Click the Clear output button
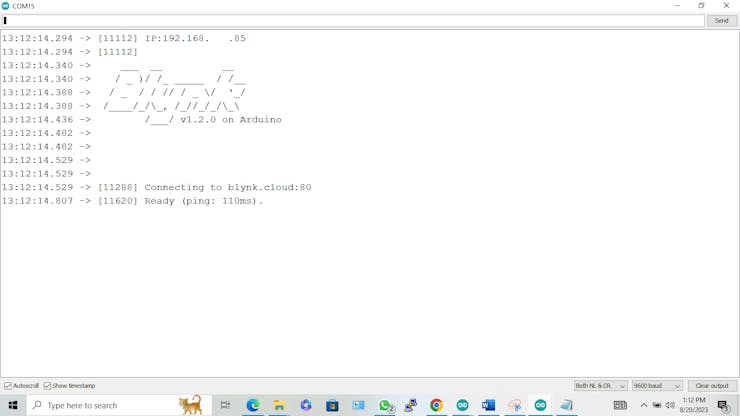This screenshot has height=416, width=740. [712, 386]
